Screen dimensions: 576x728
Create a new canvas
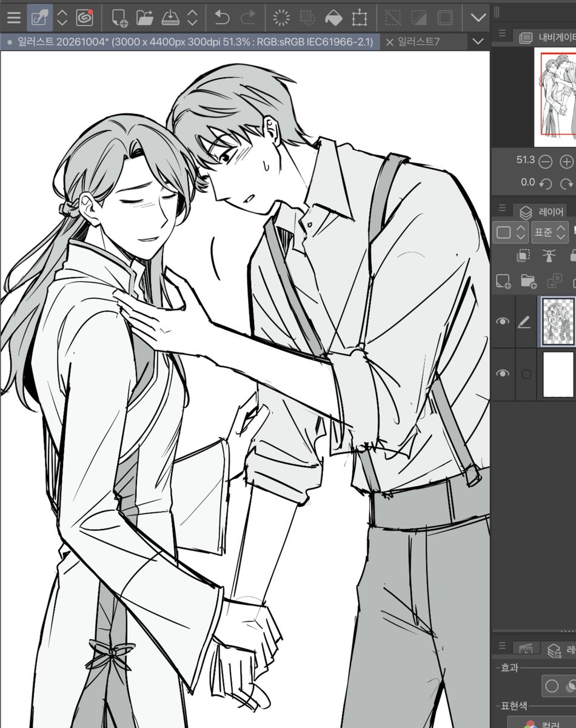(x=119, y=18)
